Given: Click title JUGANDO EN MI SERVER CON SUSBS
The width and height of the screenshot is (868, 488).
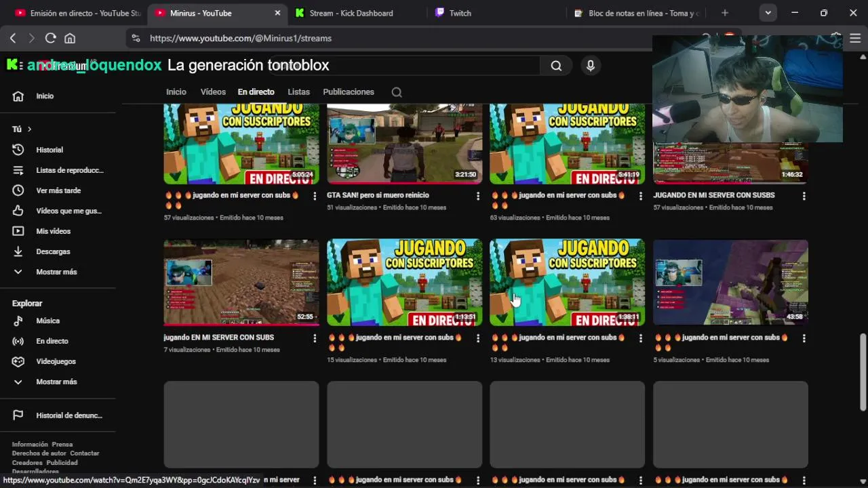Looking at the screenshot, I should pos(714,195).
